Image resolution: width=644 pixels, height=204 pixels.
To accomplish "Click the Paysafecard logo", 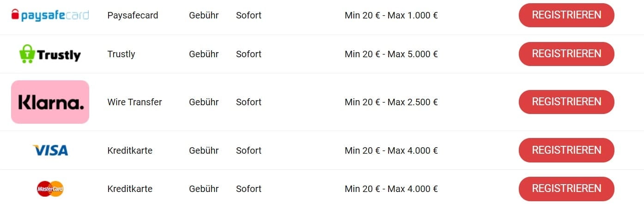I will coord(50,15).
